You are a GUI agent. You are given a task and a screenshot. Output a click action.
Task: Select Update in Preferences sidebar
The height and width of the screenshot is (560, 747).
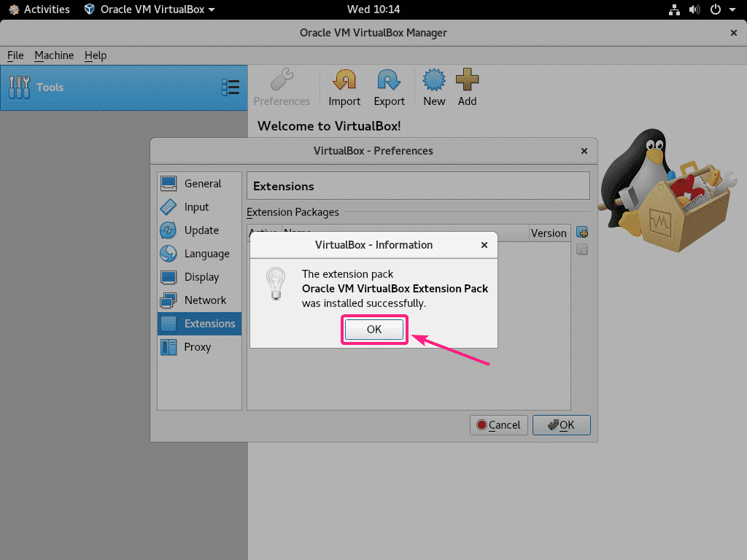point(200,230)
